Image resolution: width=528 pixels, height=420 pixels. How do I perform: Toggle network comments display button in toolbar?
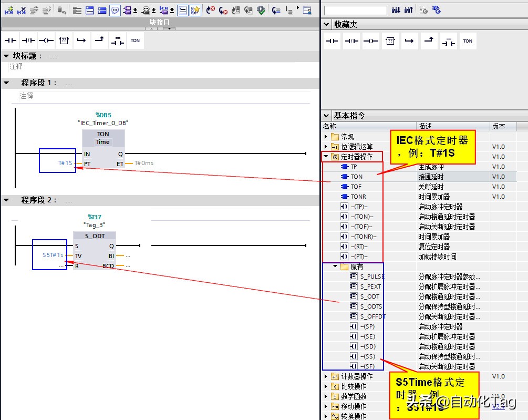115,10
